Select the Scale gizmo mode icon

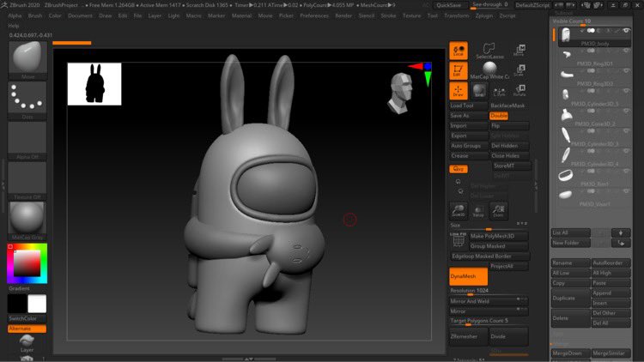pos(520,70)
